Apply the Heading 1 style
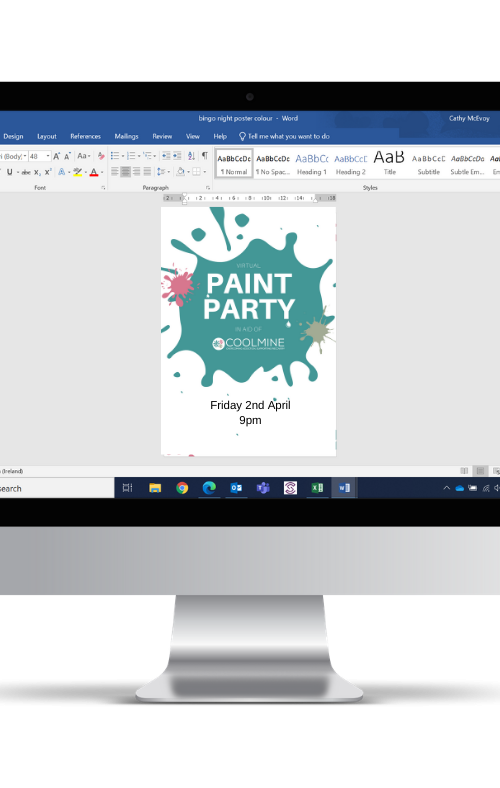The width and height of the screenshot is (500, 788). click(312, 164)
